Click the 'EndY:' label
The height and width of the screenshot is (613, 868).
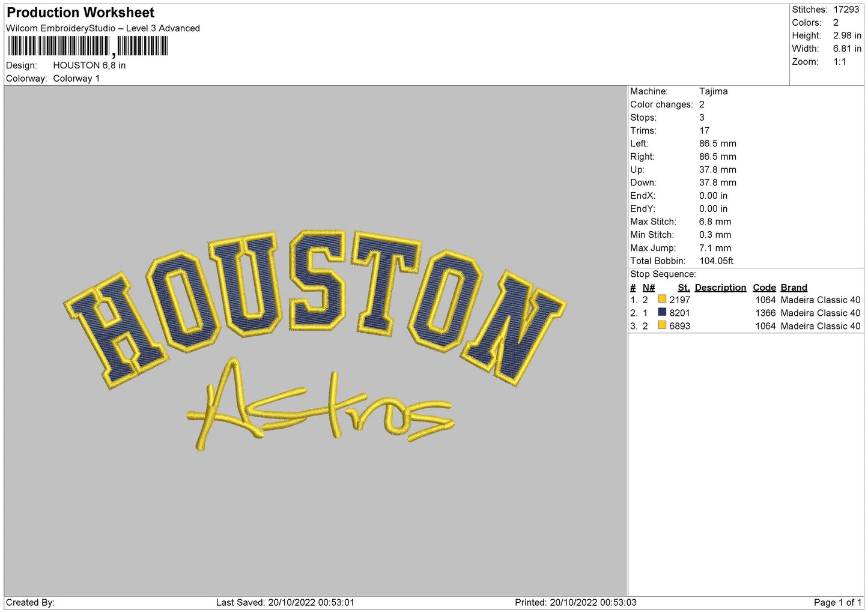point(642,209)
